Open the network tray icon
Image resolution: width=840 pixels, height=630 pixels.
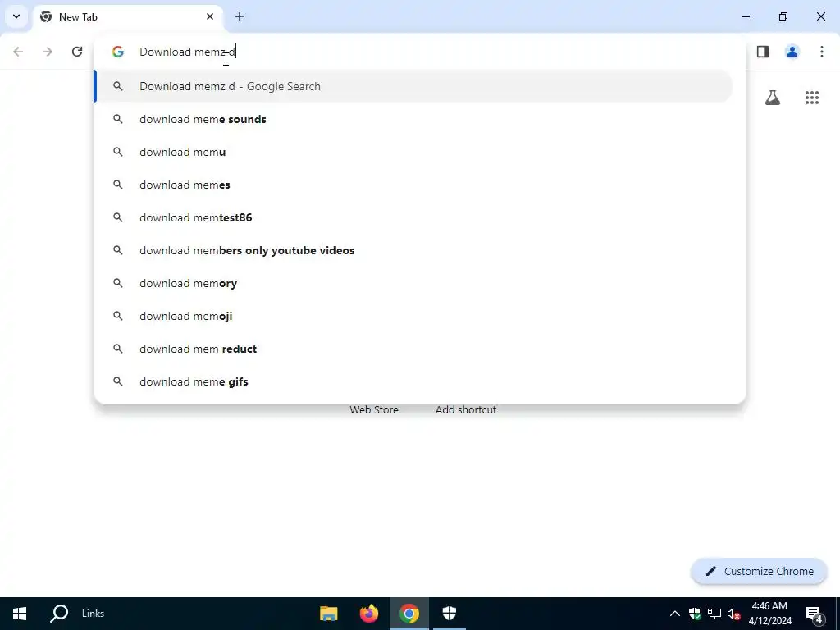(714, 614)
